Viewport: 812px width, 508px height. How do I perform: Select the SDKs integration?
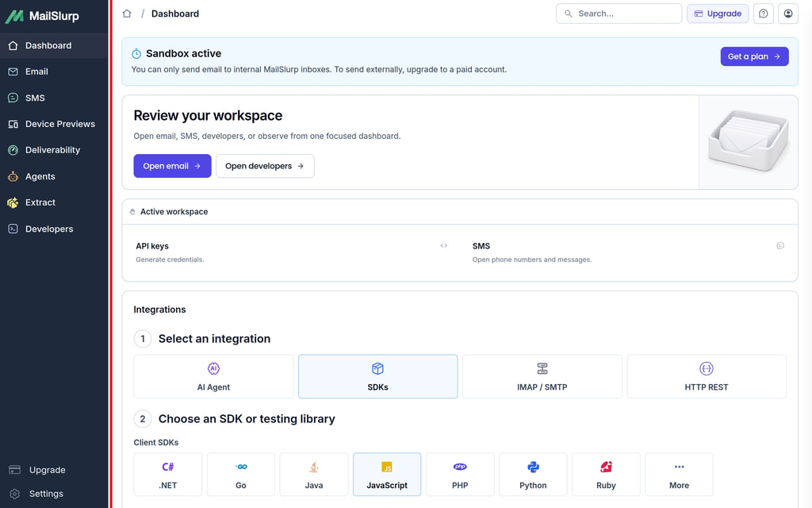click(378, 376)
